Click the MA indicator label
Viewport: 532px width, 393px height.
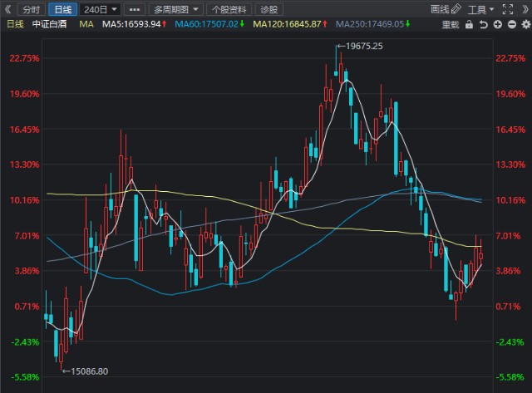click(86, 25)
